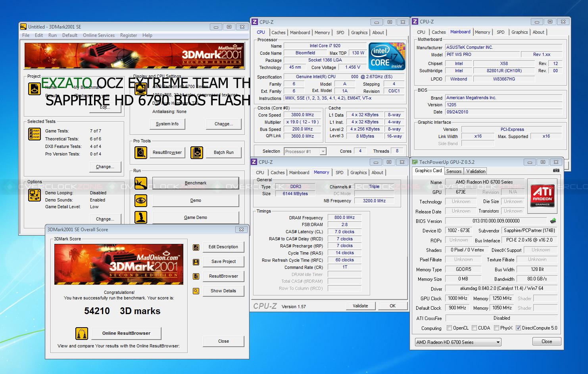588x374 pixels.
Task: Toggle the DirectCompute 5.0 checkbox
Action: [x=518, y=328]
